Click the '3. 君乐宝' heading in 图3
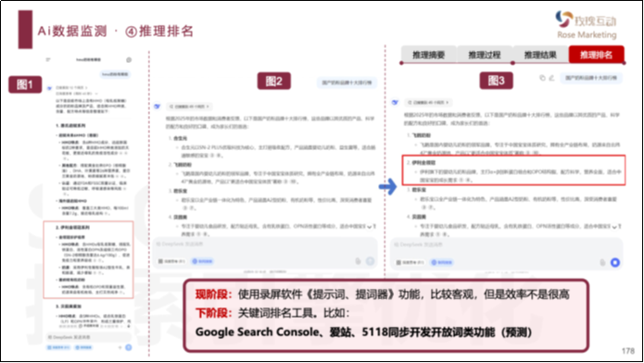644x363 pixels. pos(416,190)
